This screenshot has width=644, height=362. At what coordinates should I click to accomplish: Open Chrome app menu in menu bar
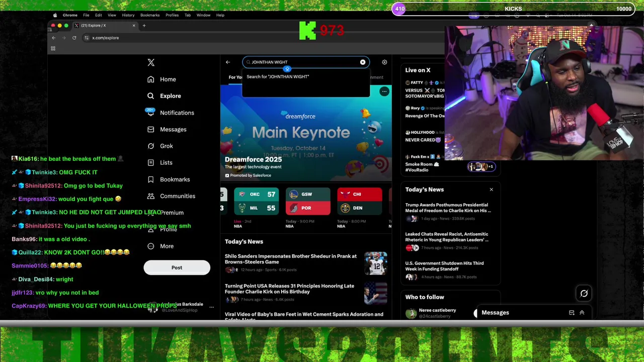(x=70, y=15)
